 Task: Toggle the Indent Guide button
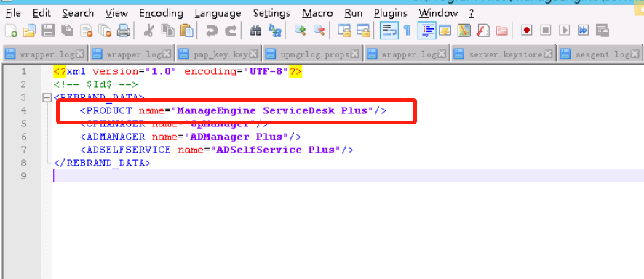coord(426,31)
